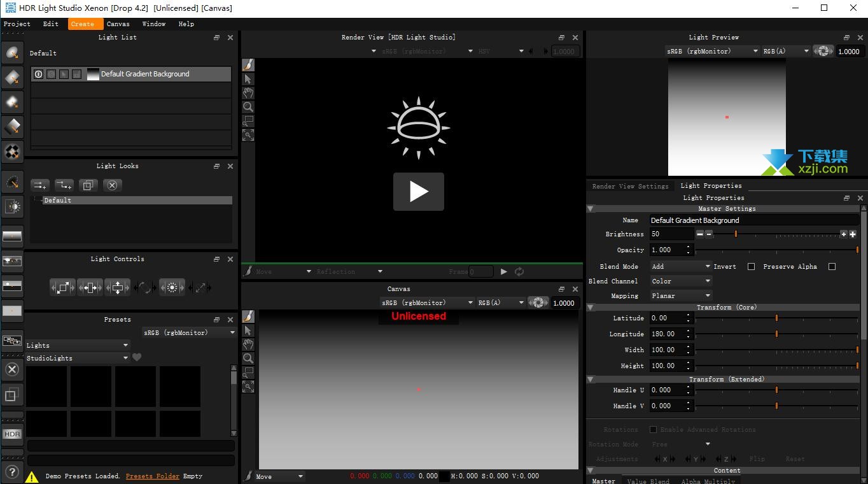The height and width of the screenshot is (484, 868).
Task: Click the exposure aperture icon in Light Preview
Action: (x=823, y=51)
